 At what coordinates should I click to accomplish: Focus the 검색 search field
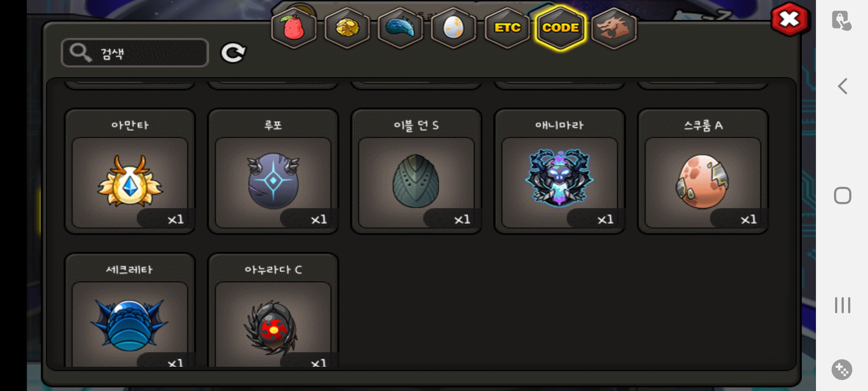(x=135, y=53)
